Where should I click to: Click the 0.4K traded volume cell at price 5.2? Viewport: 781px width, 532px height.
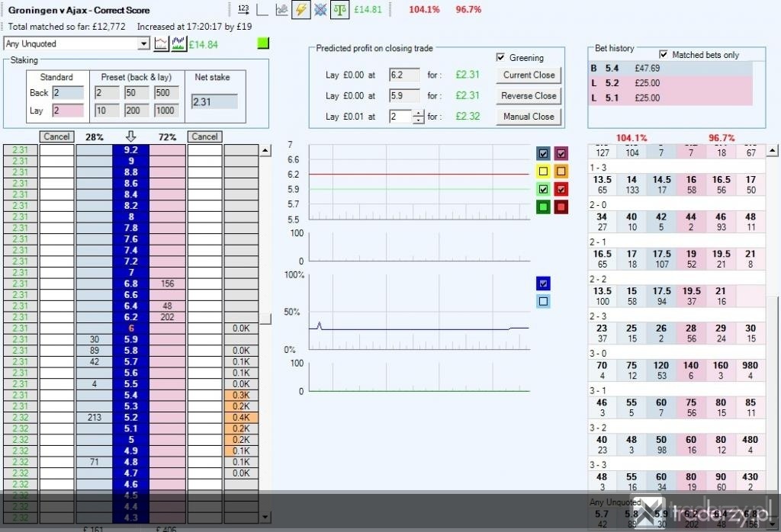click(241, 418)
